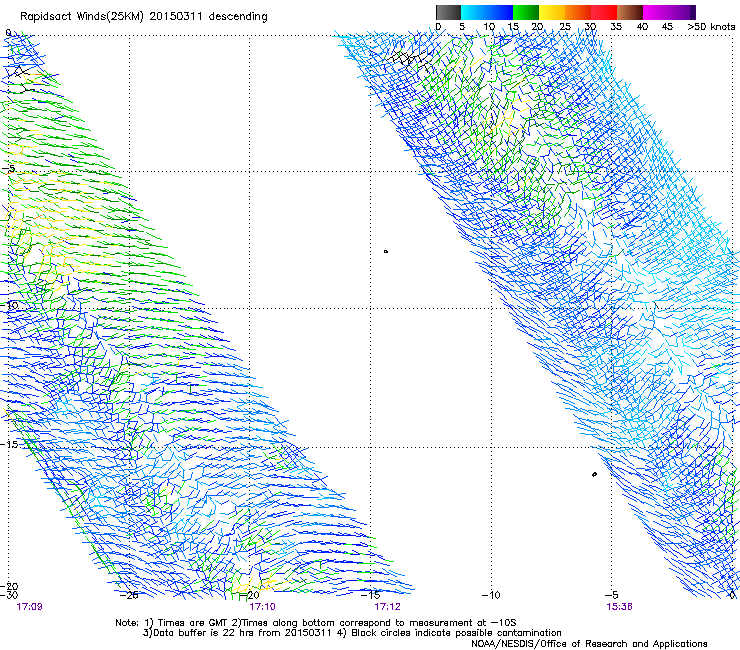This screenshot has width=740, height=650.
Task: Click the '0' longitude label at bottom-right
Action: 732,595
